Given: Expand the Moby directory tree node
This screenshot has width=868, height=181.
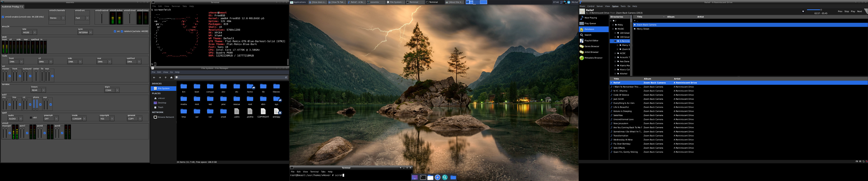Looking at the screenshot, I should click(x=613, y=25).
